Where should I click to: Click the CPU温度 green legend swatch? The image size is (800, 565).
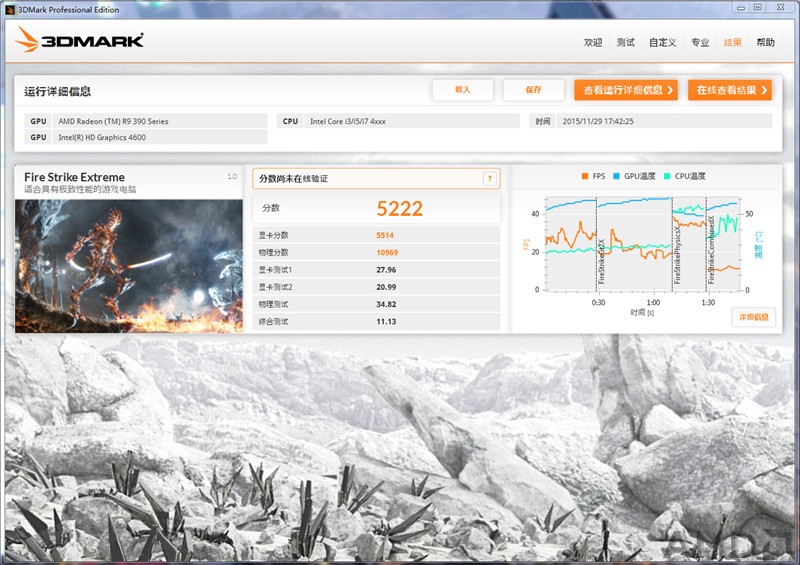[666, 176]
